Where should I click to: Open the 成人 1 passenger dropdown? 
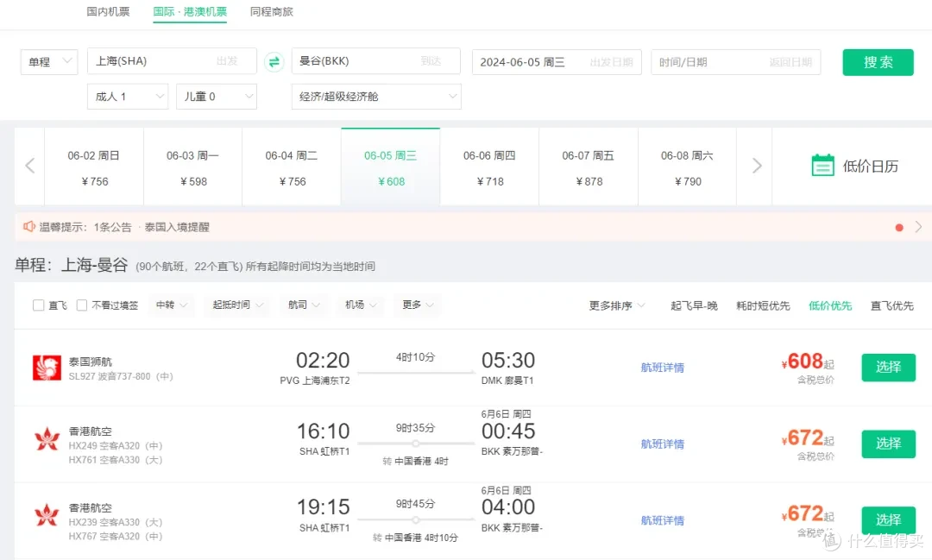pos(128,97)
